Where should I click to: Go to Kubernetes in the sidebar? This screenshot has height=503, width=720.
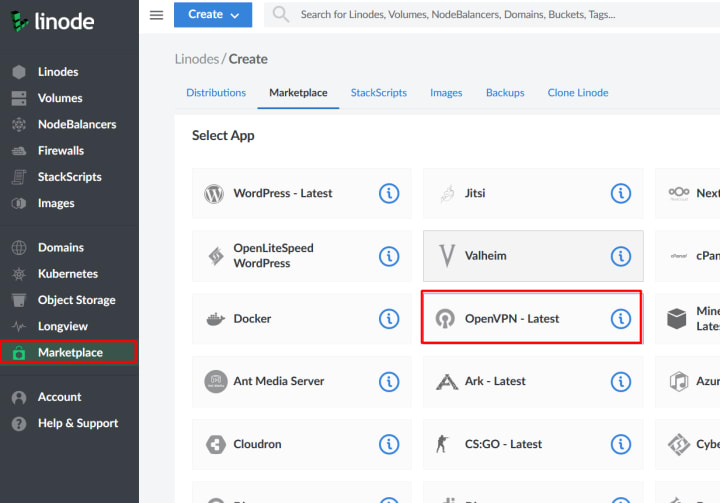click(69, 274)
